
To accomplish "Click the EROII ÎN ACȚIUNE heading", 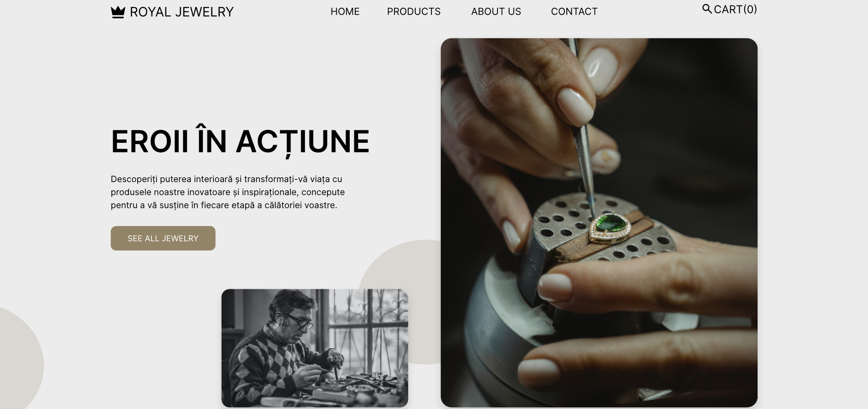I will point(240,141).
